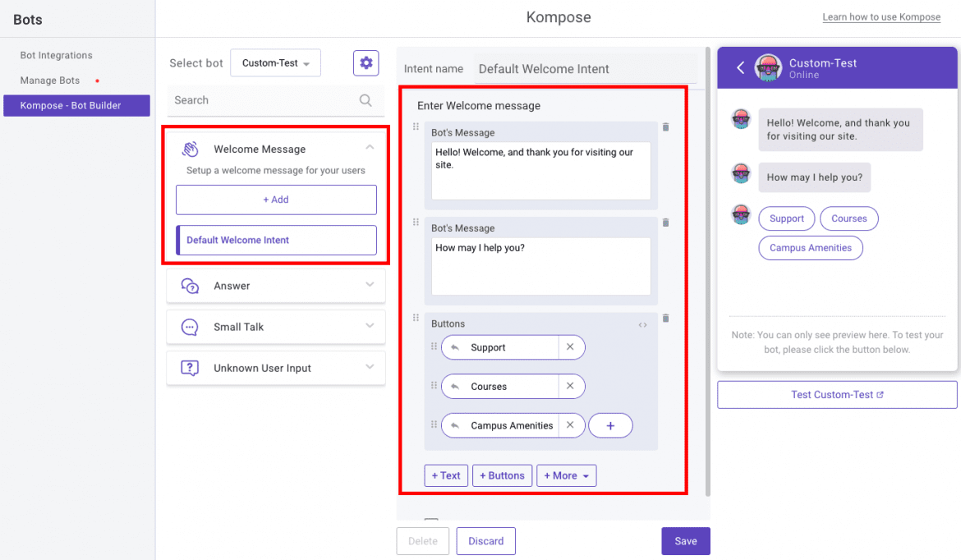The height and width of the screenshot is (560, 961).
Task: Select the Answer section icon
Action: [x=190, y=285]
